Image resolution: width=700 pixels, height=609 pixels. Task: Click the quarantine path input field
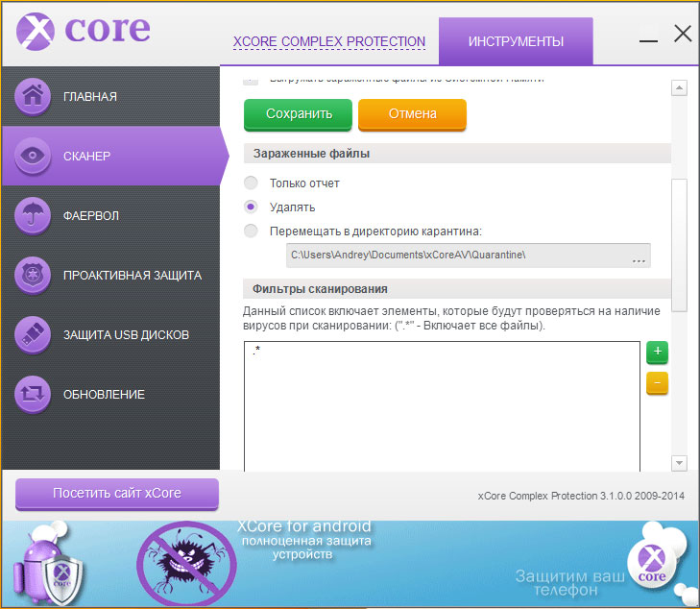pyautogui.click(x=469, y=255)
